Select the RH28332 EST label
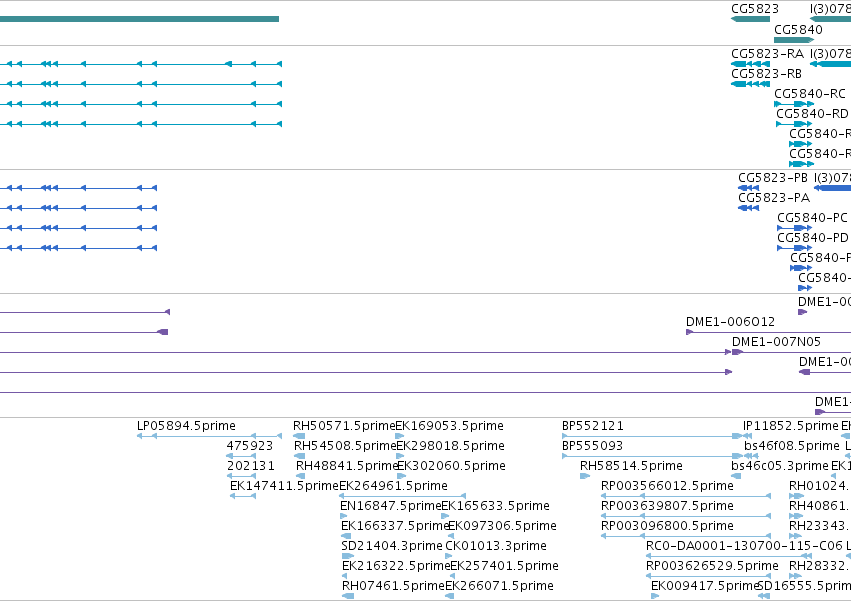851x601 pixels. [x=820, y=566]
